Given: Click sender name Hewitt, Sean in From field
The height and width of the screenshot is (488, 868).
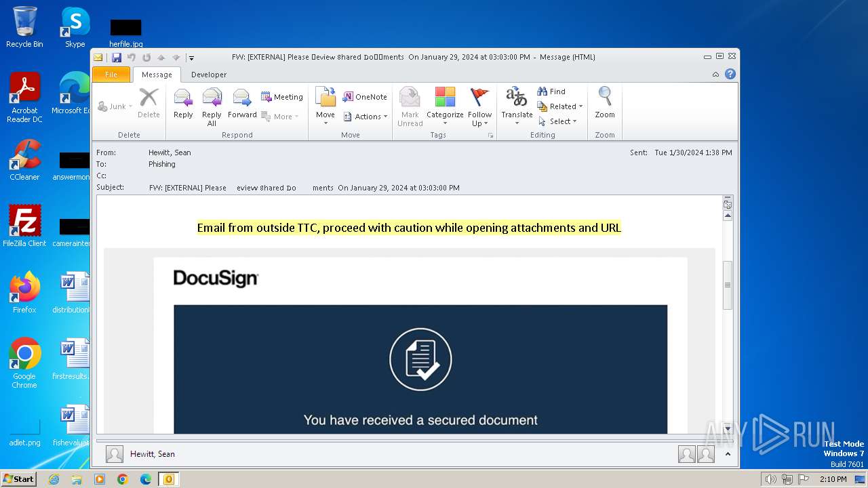Looking at the screenshot, I should (x=170, y=152).
